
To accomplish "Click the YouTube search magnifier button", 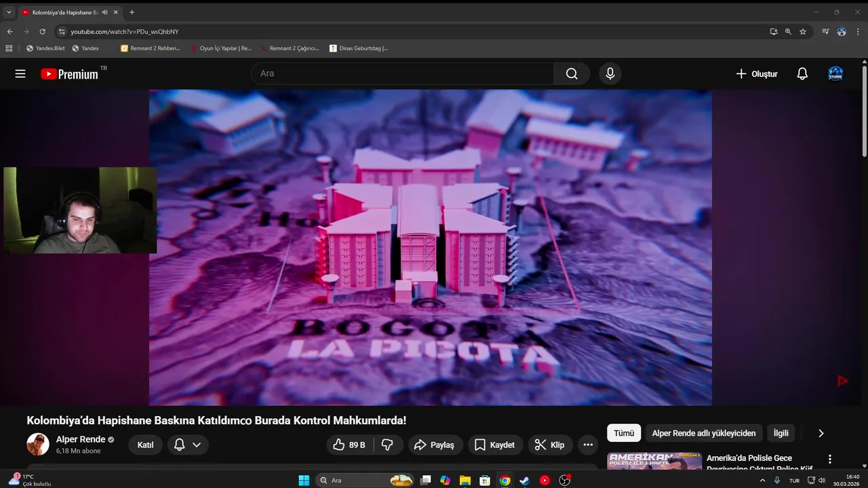I will click(x=572, y=74).
